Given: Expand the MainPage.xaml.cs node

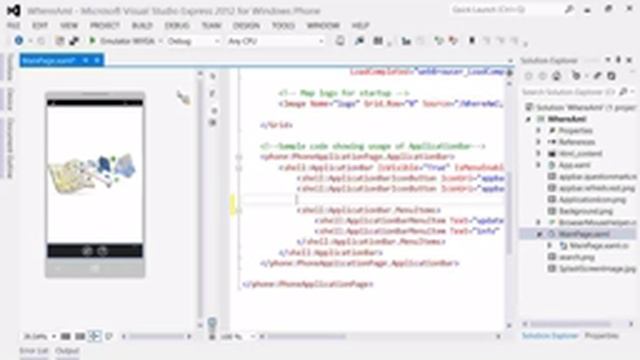Looking at the screenshot, I should click(x=550, y=245).
